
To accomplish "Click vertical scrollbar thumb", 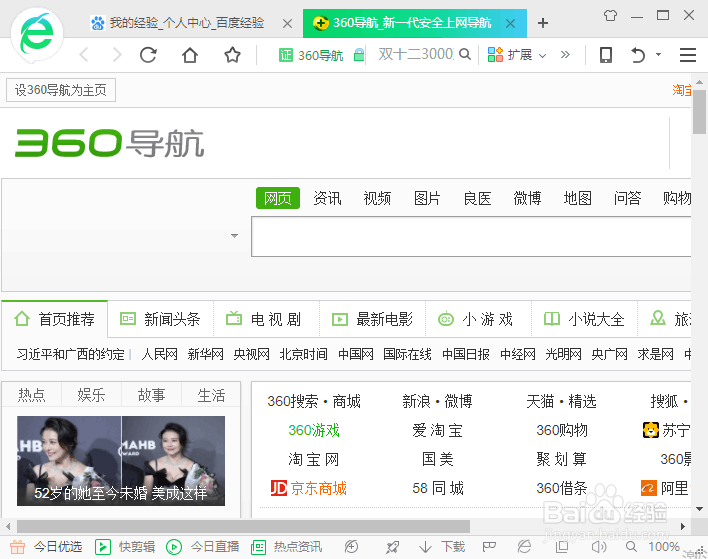I will click(699, 112).
